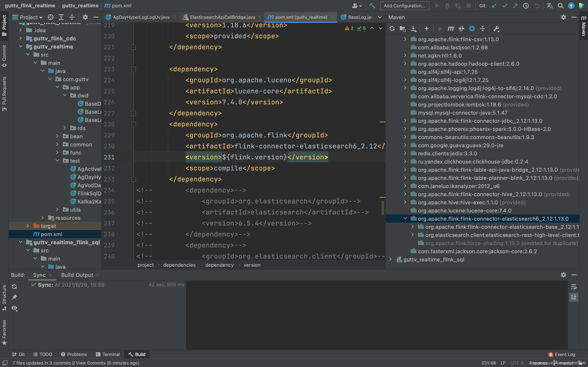Reload all Maven projects
This screenshot has width=588, height=367.
click(392, 29)
